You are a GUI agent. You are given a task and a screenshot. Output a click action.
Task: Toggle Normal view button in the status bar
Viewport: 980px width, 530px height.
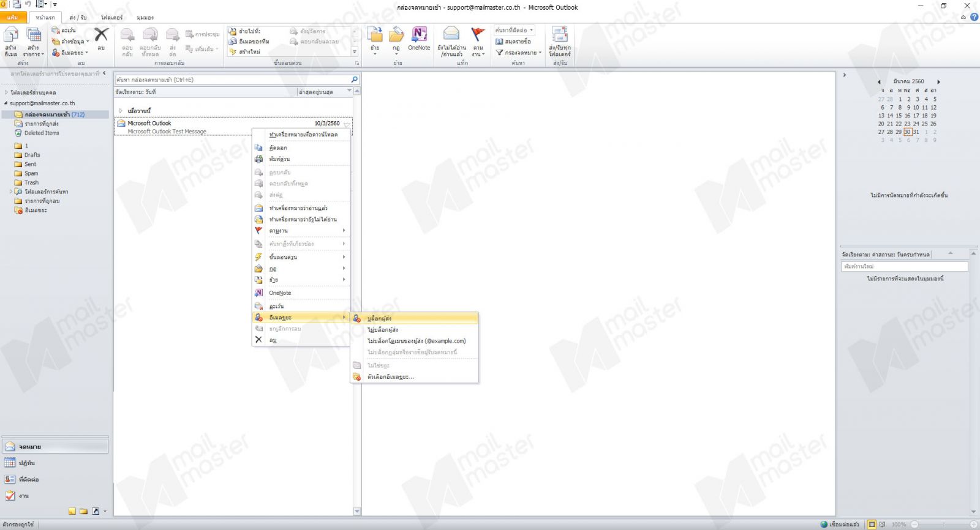(x=872, y=524)
